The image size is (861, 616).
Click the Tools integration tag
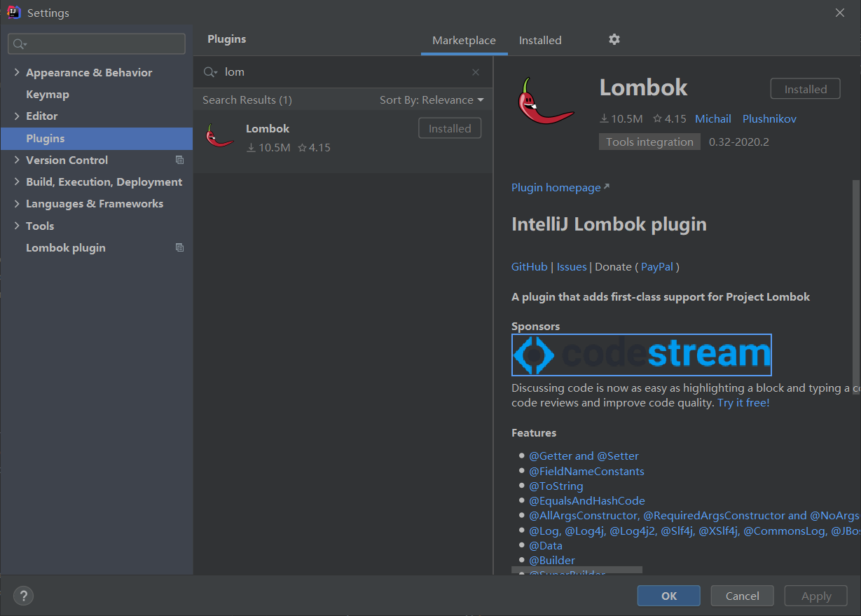tap(649, 142)
